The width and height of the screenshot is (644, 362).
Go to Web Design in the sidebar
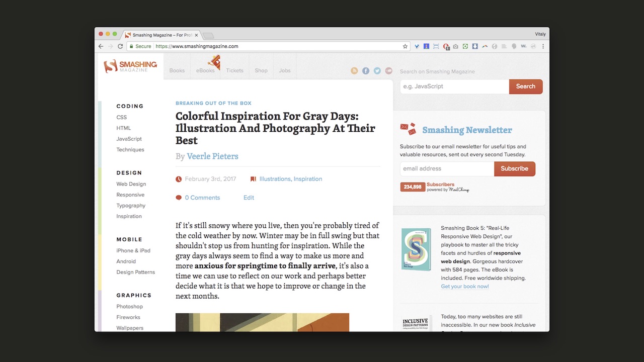(131, 184)
